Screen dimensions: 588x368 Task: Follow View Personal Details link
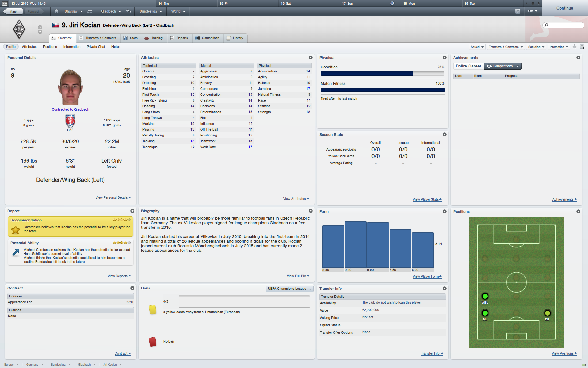[x=113, y=197]
